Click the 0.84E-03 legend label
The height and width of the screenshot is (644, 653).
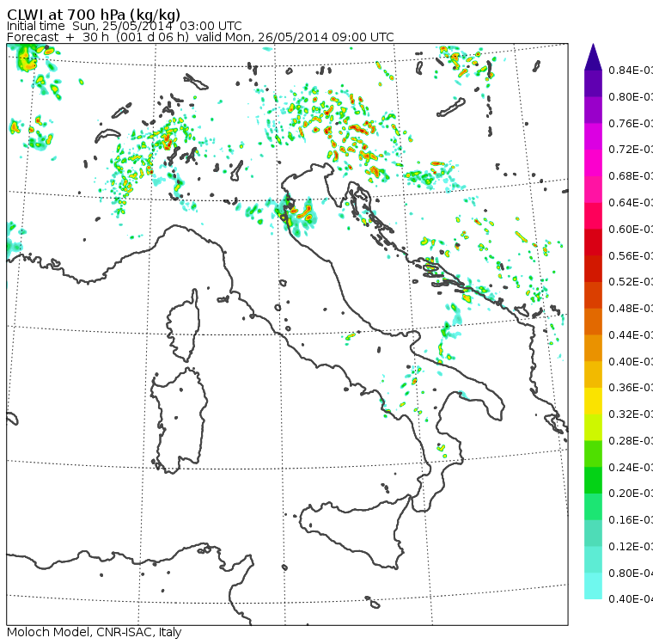pyautogui.click(x=631, y=70)
